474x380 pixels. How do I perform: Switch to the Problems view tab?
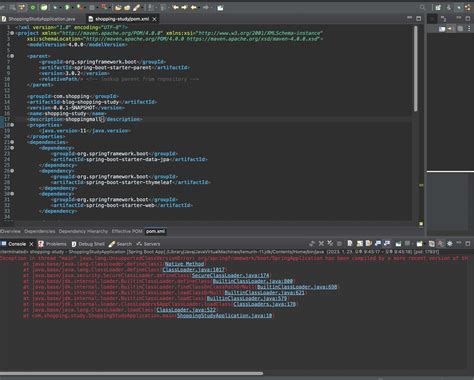click(x=52, y=244)
